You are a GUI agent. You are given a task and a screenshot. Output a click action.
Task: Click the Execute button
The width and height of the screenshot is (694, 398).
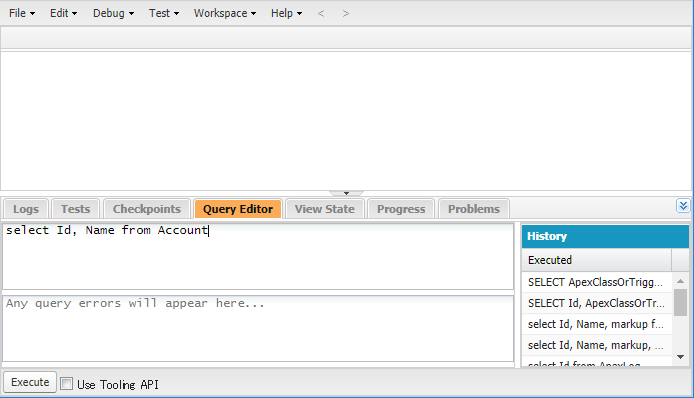click(30, 382)
